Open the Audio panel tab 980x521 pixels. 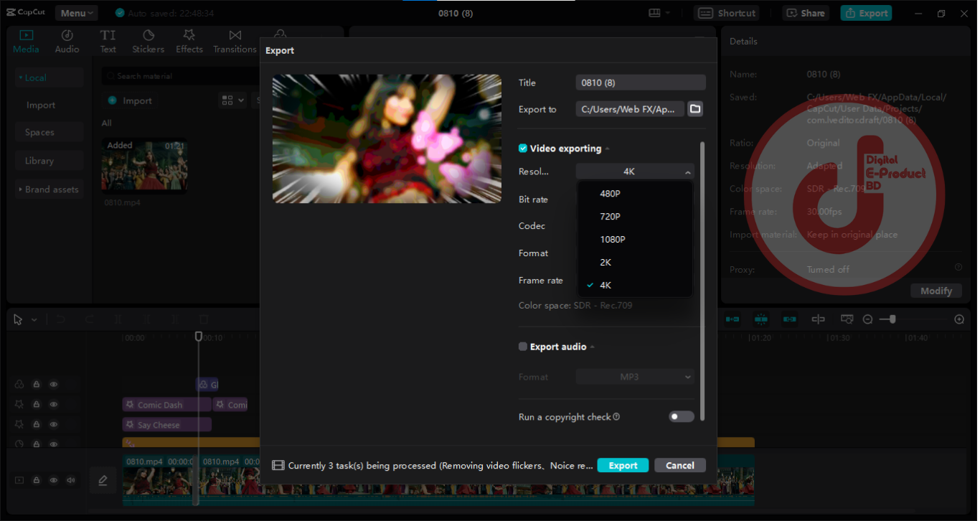click(x=67, y=42)
